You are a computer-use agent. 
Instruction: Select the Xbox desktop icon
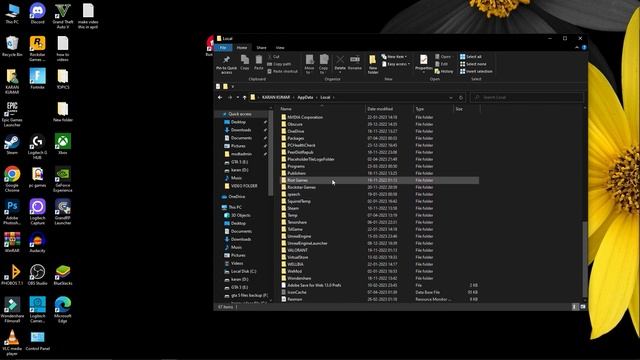63,145
